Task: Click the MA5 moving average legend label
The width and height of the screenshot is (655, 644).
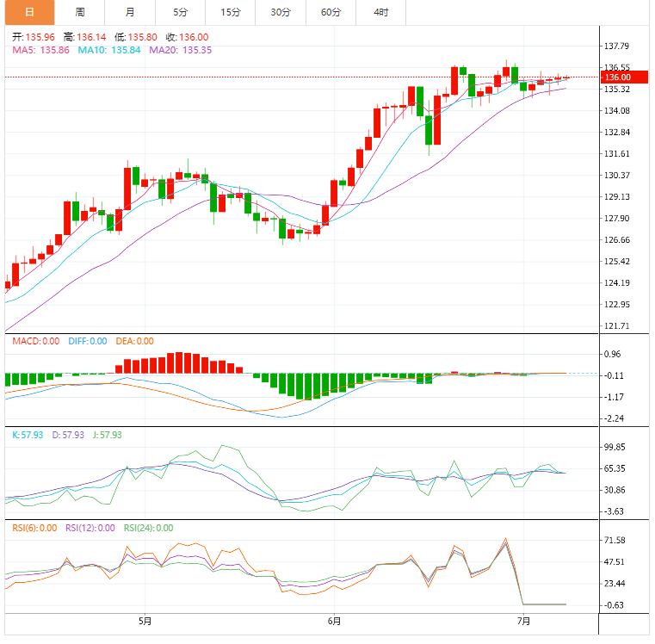Action: (x=40, y=51)
